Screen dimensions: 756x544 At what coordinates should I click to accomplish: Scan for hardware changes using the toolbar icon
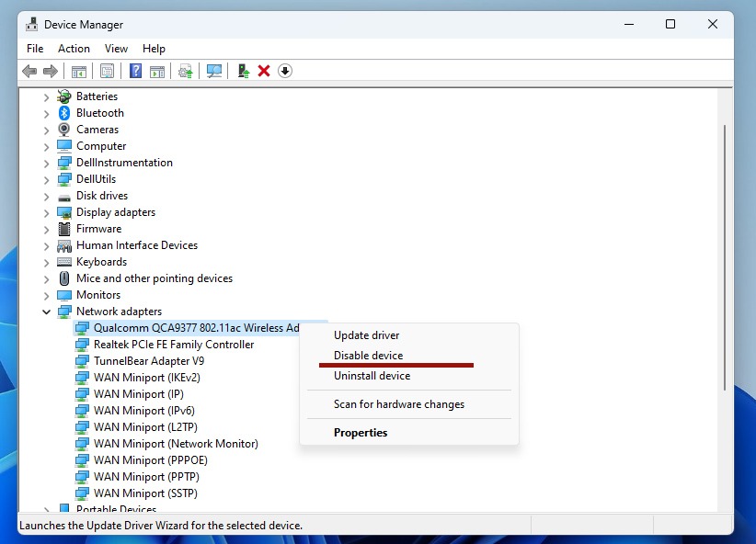point(213,71)
